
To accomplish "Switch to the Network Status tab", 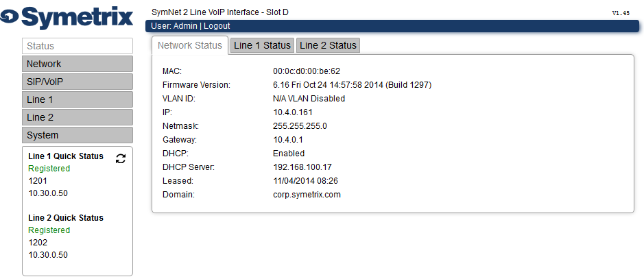I will (x=190, y=45).
